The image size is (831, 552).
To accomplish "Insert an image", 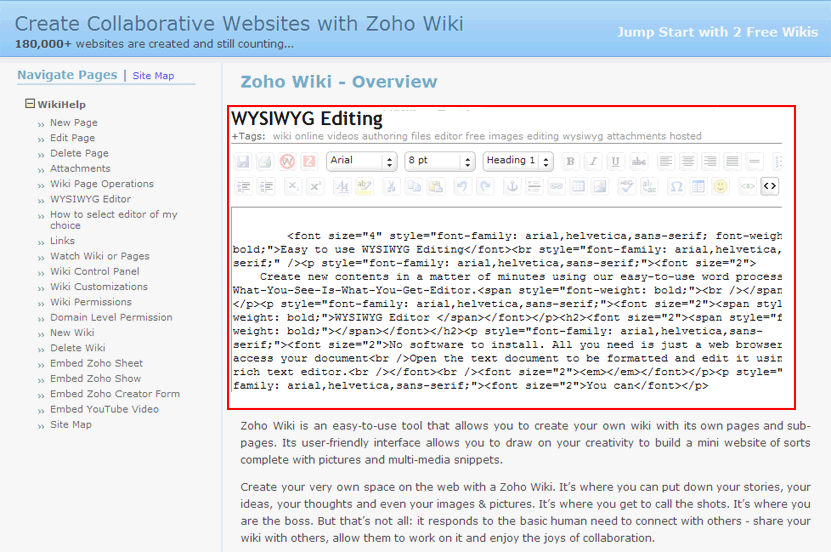I will (x=600, y=186).
